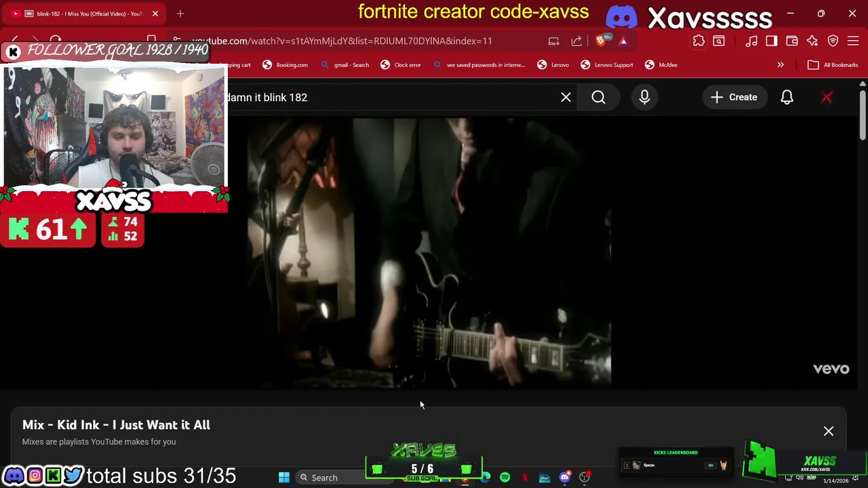Screen dimensions: 868x488
Task: Open Netflix from the taskbar
Action: click(x=525, y=477)
